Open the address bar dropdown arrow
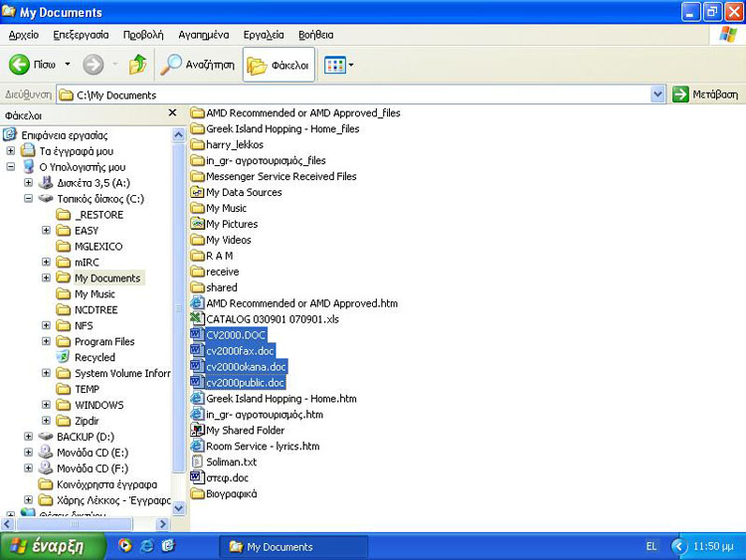746x560 pixels. pos(657,94)
